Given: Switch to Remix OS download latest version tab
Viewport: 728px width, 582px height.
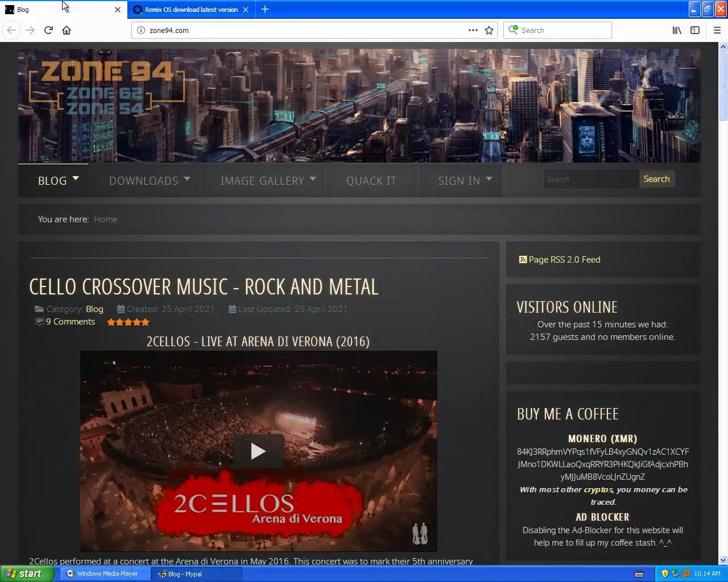Looking at the screenshot, I should [192, 10].
